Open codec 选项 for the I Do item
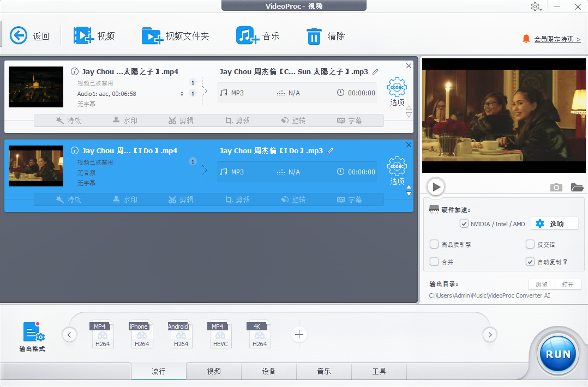The height and width of the screenshot is (387, 588). point(397,171)
